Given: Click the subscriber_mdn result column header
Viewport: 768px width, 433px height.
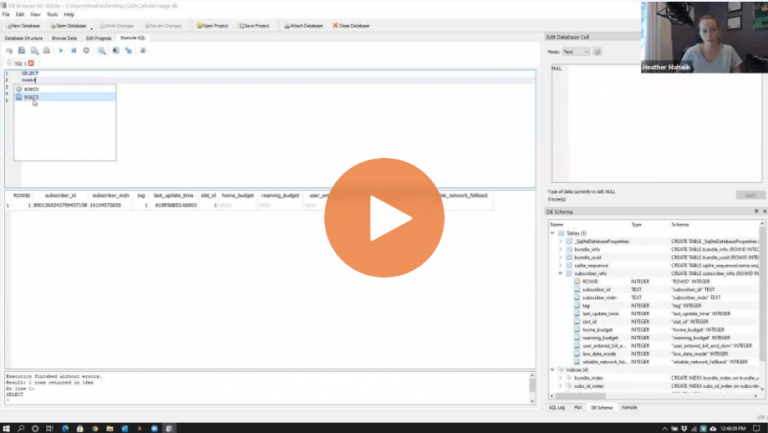Looking at the screenshot, I should (111, 195).
